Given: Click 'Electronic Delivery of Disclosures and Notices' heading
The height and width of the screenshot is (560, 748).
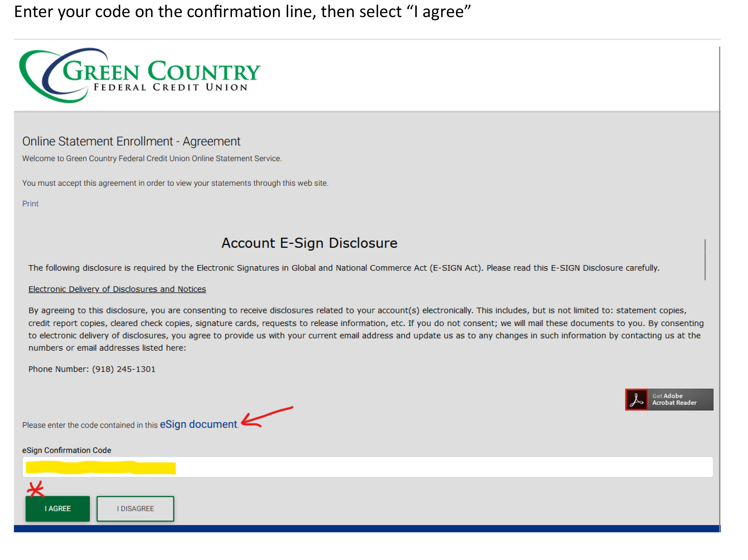Looking at the screenshot, I should click(x=117, y=289).
